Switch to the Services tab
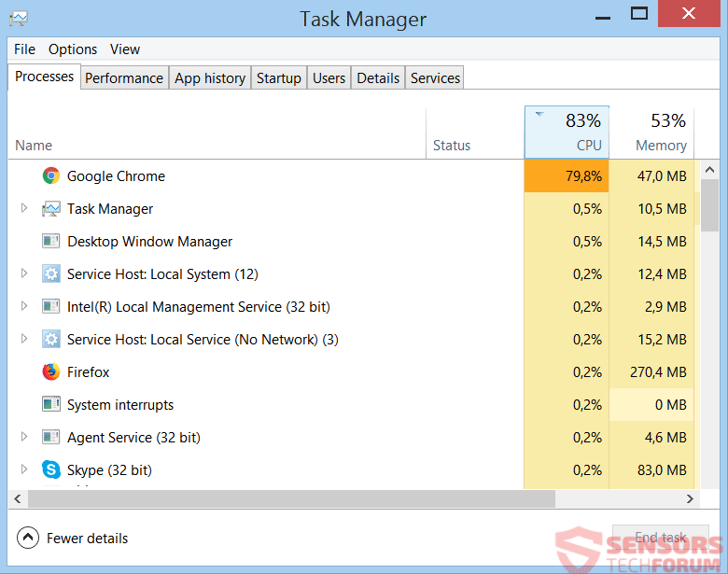The height and width of the screenshot is (574, 728). (435, 78)
